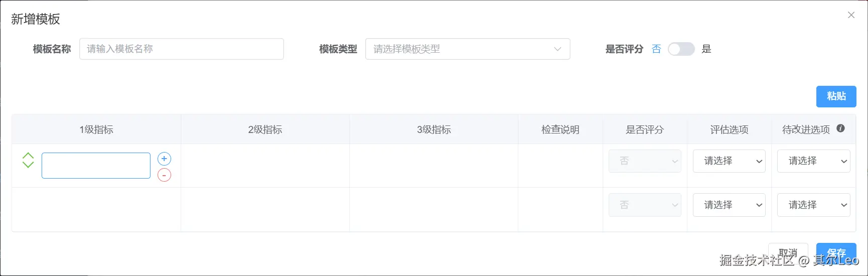Click the 1级指标 text input in first row
This screenshot has width=868, height=276.
click(x=96, y=166)
